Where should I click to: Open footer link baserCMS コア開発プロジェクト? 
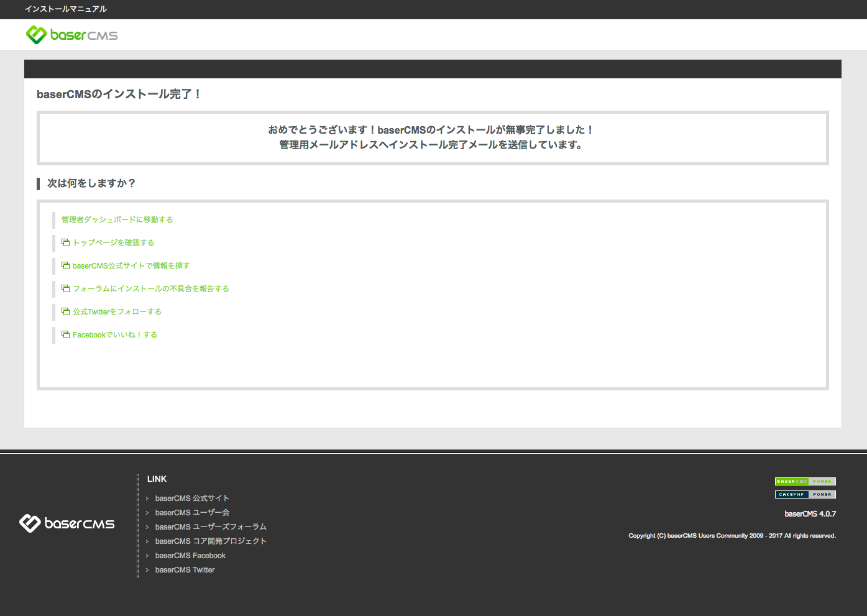[x=211, y=541]
